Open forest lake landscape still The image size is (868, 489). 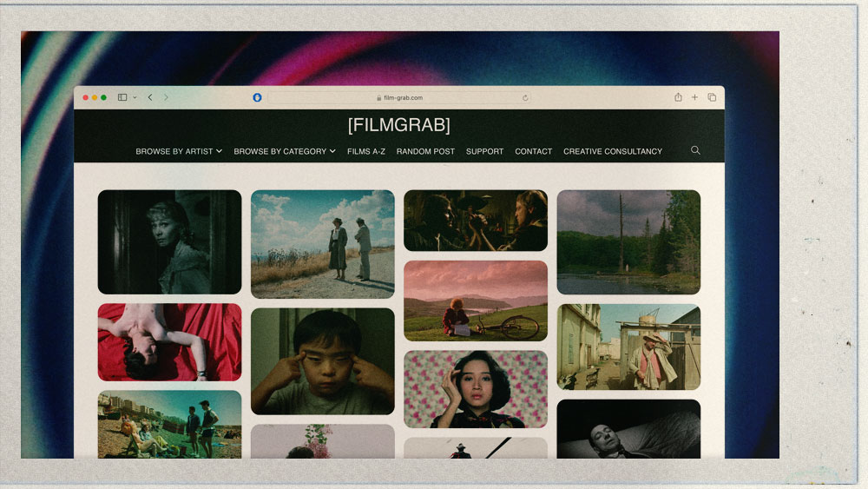pos(628,242)
